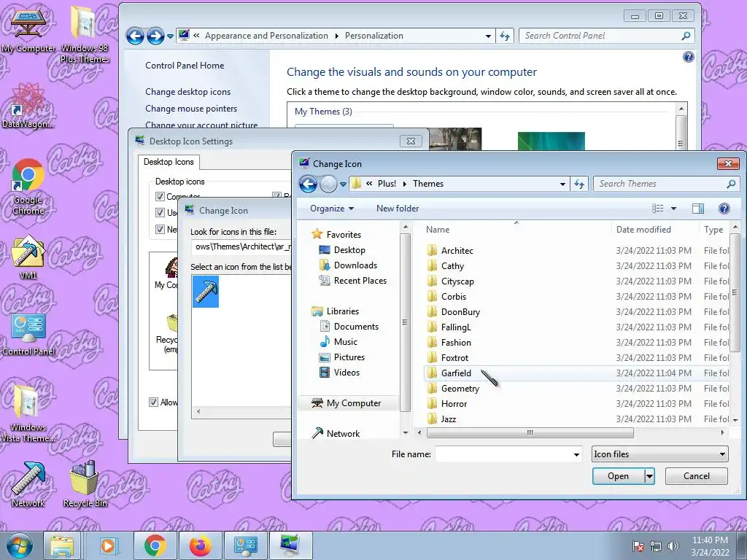This screenshot has height=560, width=747.
Task: Select the Recycle Bin desktop icon
Action: [85, 485]
